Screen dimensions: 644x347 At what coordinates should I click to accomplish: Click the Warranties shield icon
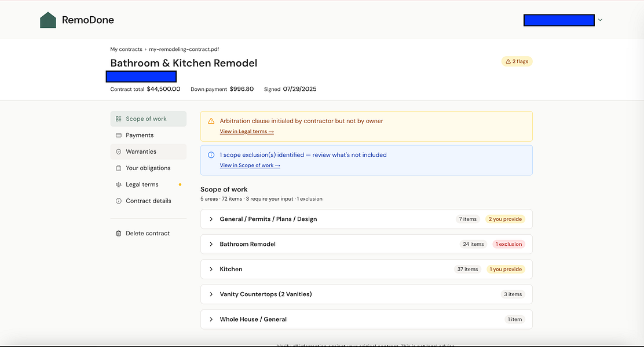pos(118,152)
